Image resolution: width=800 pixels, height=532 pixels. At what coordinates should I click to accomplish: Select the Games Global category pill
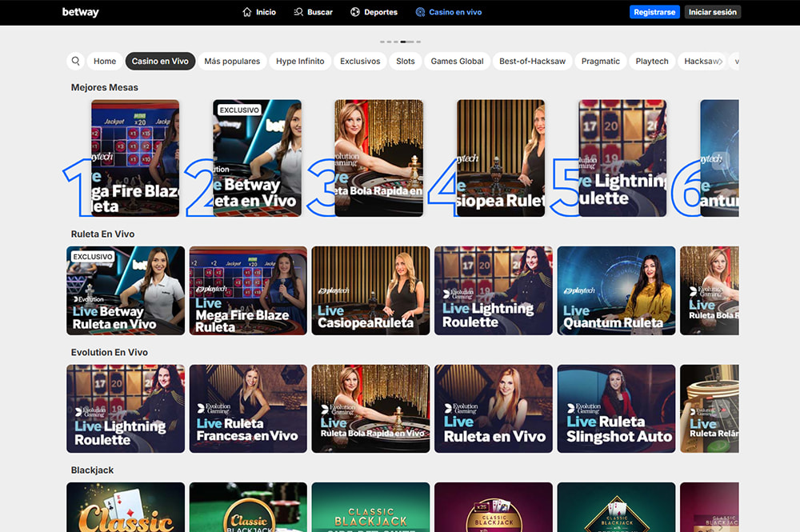tap(457, 62)
